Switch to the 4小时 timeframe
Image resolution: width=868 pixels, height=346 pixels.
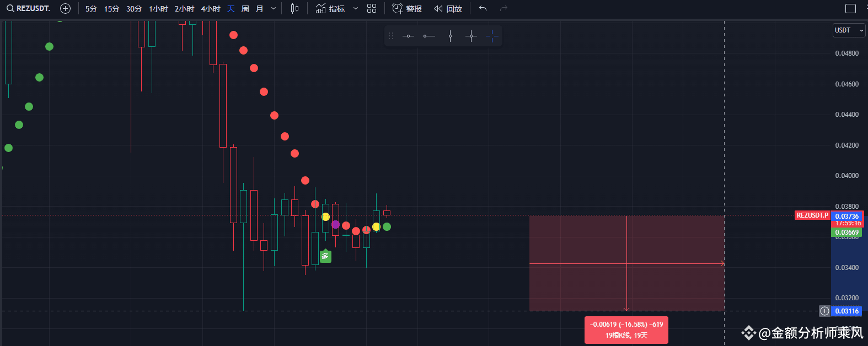(210, 9)
